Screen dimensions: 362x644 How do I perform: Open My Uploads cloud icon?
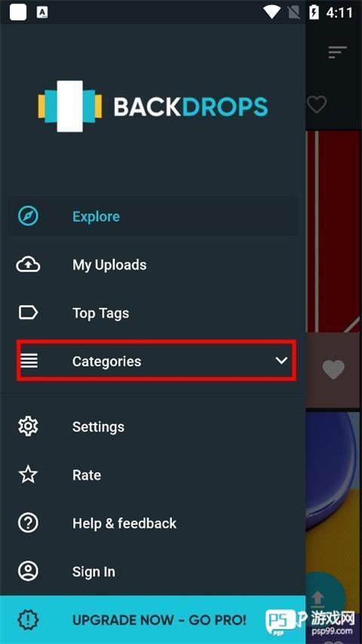tap(28, 265)
